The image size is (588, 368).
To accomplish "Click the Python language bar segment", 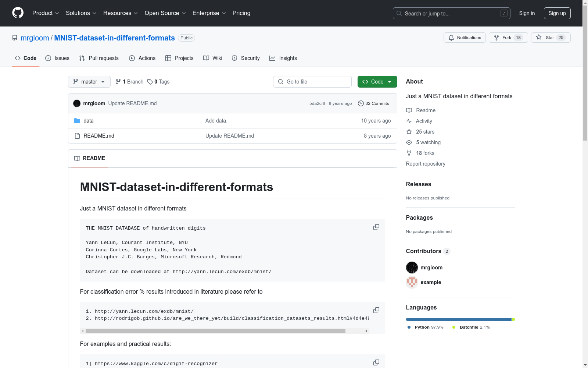I will tap(459, 319).
